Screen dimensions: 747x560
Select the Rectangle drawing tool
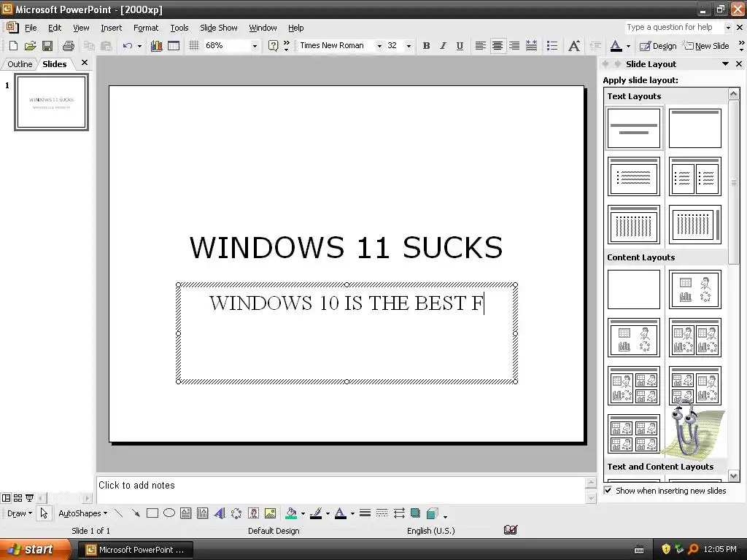click(152, 513)
